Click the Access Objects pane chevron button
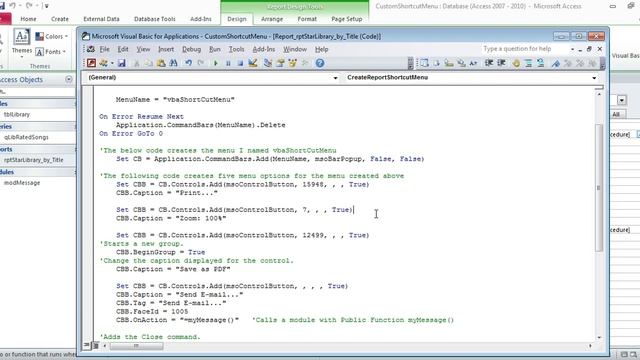 click(69, 79)
